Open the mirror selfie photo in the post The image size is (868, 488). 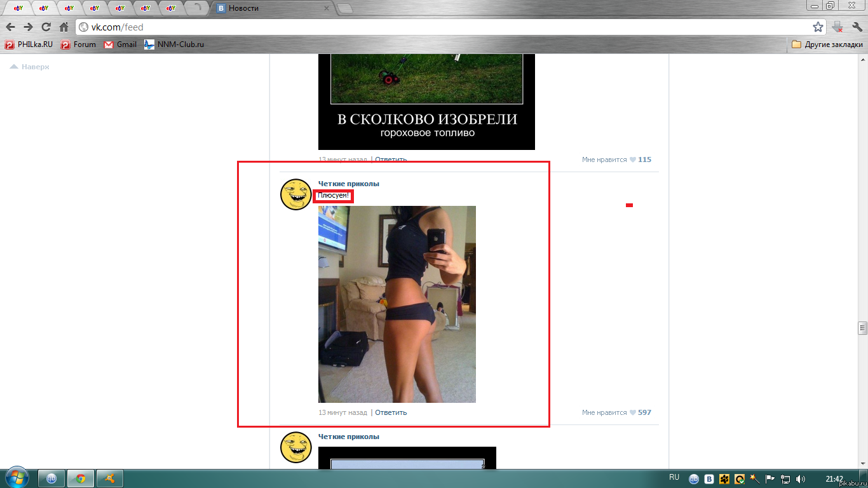(x=397, y=304)
